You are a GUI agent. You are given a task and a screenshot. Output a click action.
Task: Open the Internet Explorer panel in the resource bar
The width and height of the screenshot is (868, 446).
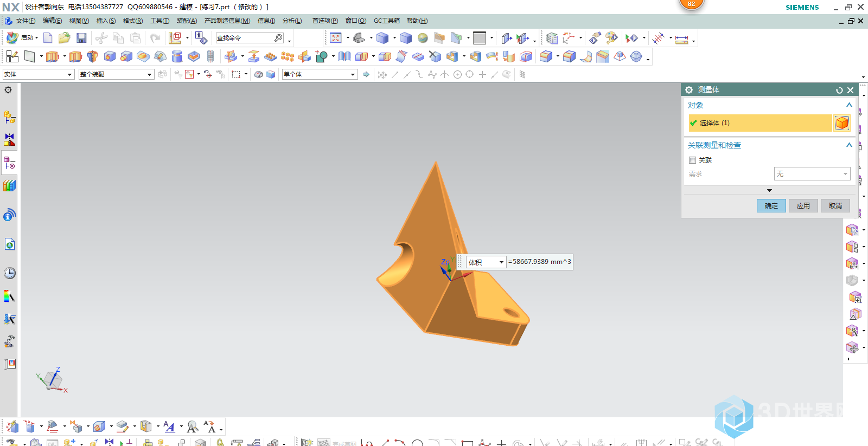click(10, 244)
